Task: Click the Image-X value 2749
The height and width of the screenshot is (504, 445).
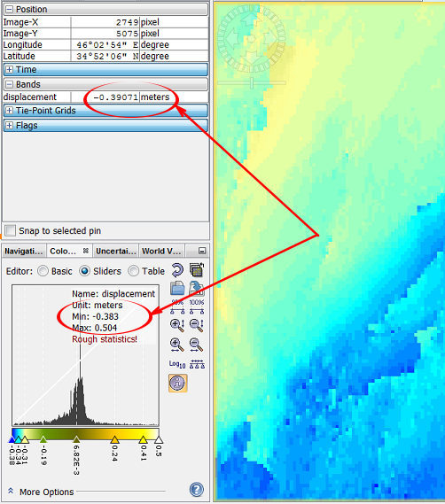Action: pos(127,22)
